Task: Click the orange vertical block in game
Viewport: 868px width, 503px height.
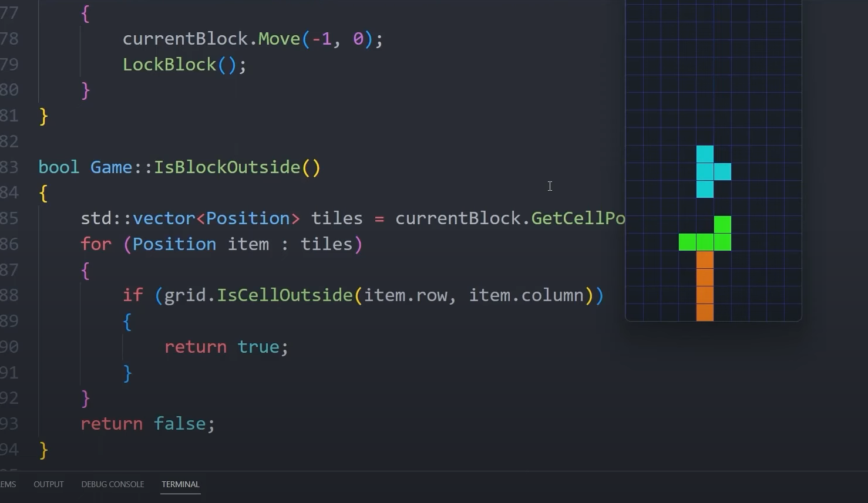Action: (705, 286)
